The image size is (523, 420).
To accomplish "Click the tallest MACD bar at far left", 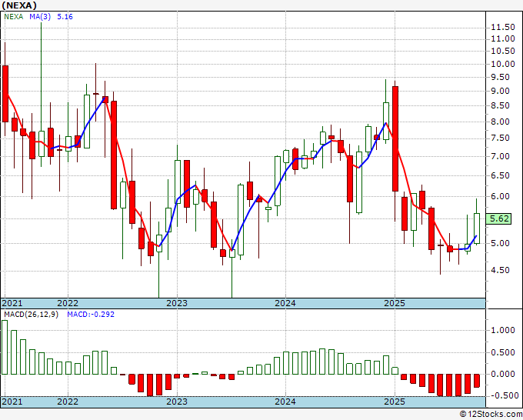I will click(5, 347).
